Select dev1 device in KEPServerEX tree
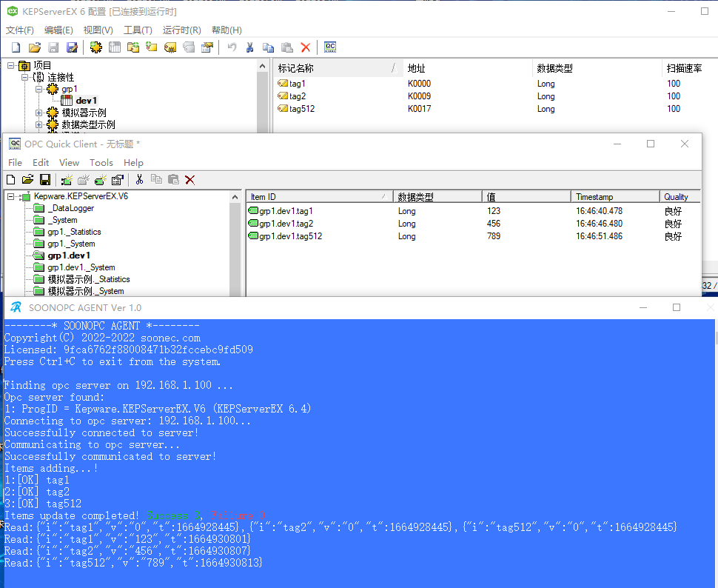This screenshot has height=588, width=718. (x=86, y=101)
